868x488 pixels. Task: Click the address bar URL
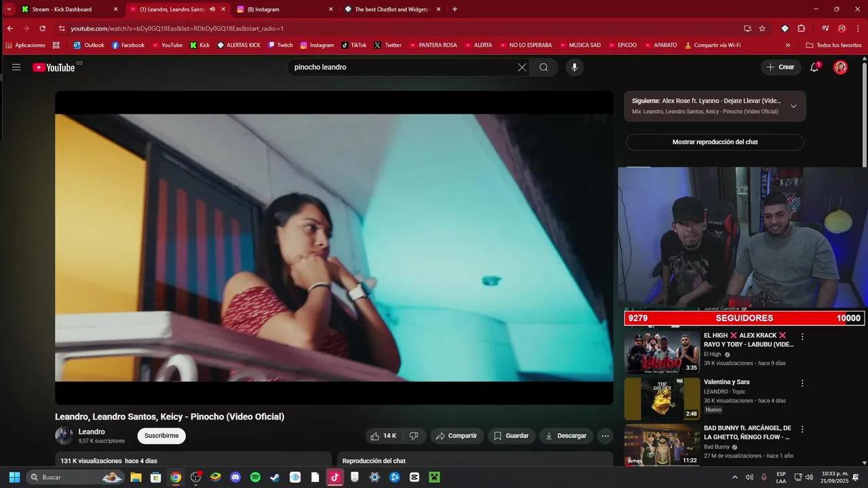(177, 28)
